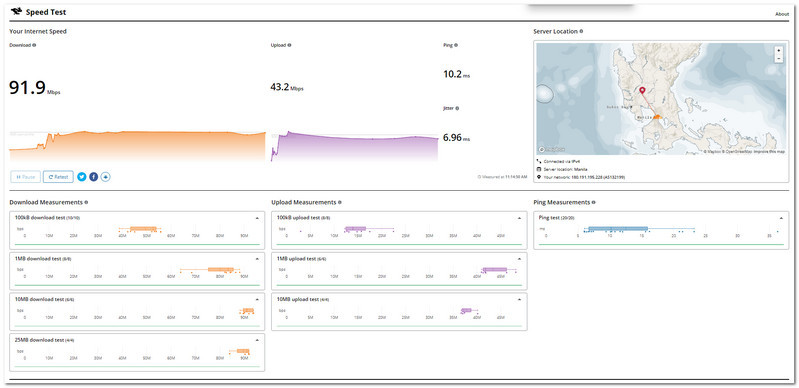
Task: Open the Download info tooltip icon
Action: (34, 45)
